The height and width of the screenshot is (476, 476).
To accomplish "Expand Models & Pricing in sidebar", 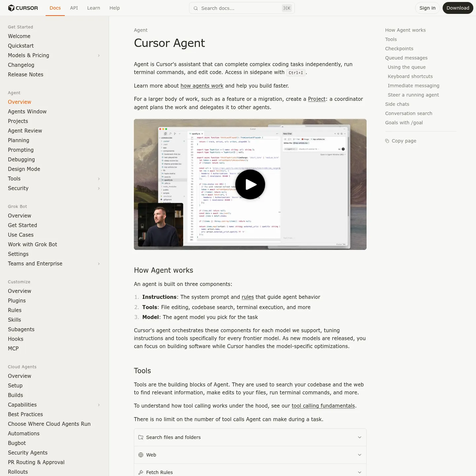I will point(99,56).
